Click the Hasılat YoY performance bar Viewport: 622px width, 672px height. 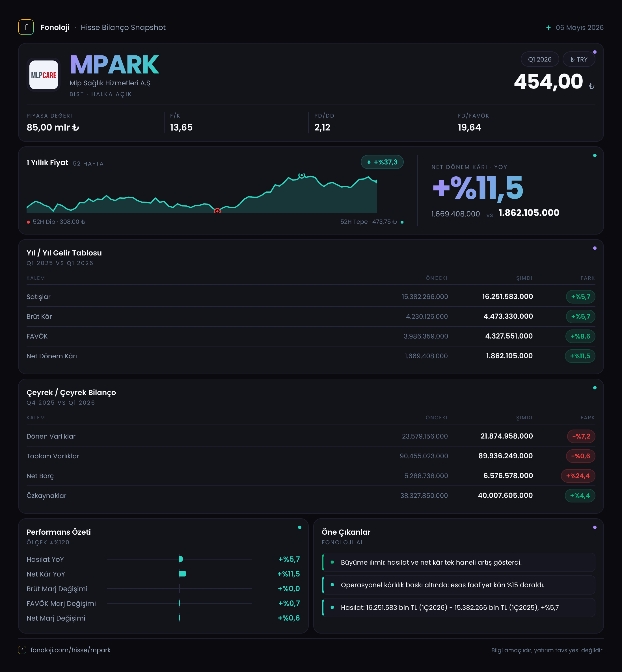(181, 559)
